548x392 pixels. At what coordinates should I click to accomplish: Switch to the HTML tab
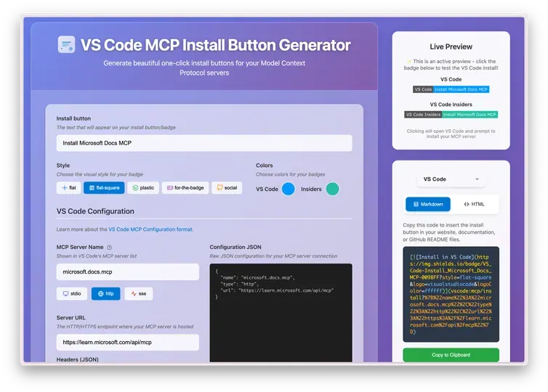474,204
